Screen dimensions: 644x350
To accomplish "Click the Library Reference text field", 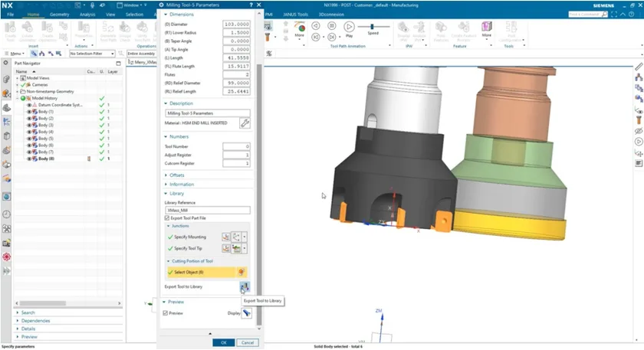I will click(x=208, y=210).
